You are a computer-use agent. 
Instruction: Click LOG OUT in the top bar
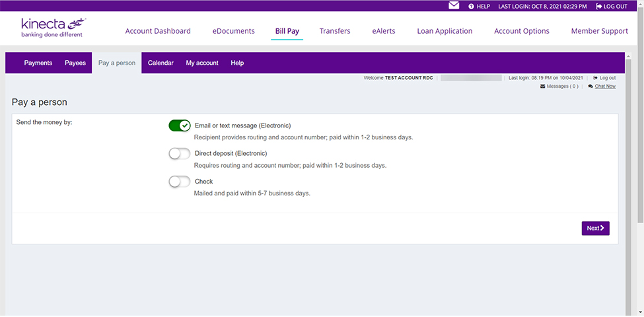coord(611,6)
